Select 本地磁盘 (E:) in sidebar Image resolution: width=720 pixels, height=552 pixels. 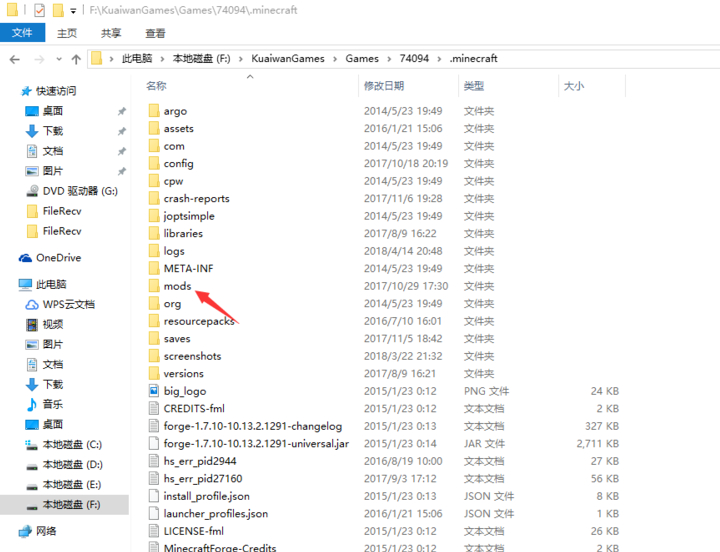point(72,484)
